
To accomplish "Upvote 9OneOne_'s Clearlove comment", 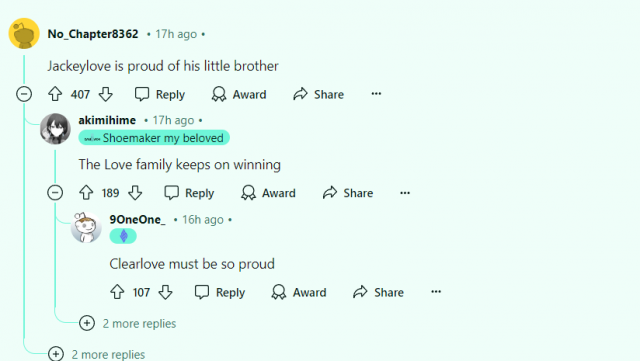I will click(117, 292).
